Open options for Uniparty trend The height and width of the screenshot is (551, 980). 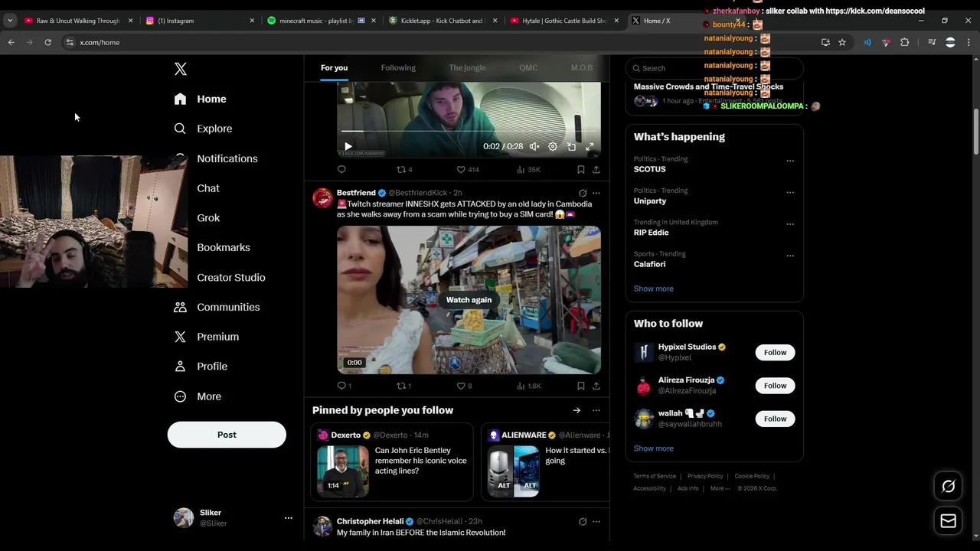pos(789,193)
